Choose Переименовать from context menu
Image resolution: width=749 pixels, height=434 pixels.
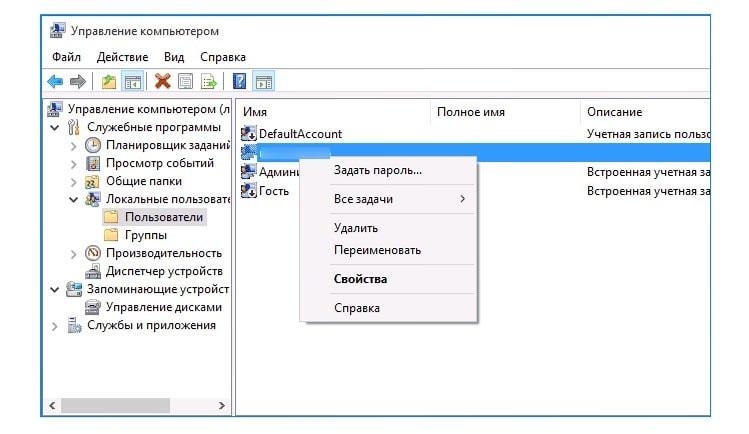click(388, 250)
